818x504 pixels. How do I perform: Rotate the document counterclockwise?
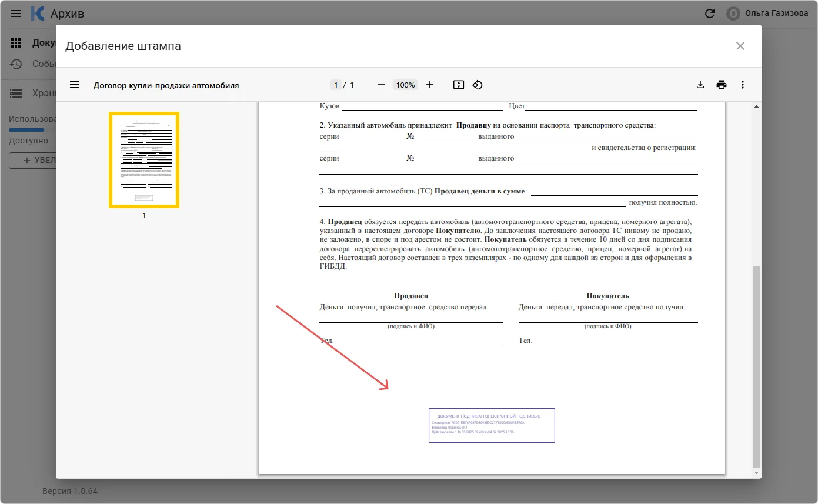tap(478, 85)
